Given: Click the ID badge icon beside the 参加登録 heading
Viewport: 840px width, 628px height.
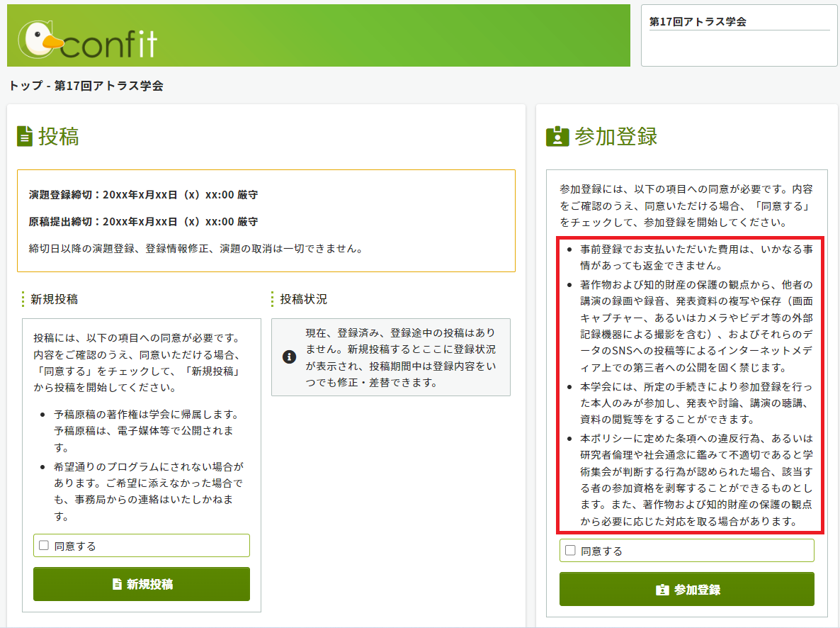Looking at the screenshot, I should coord(557,136).
